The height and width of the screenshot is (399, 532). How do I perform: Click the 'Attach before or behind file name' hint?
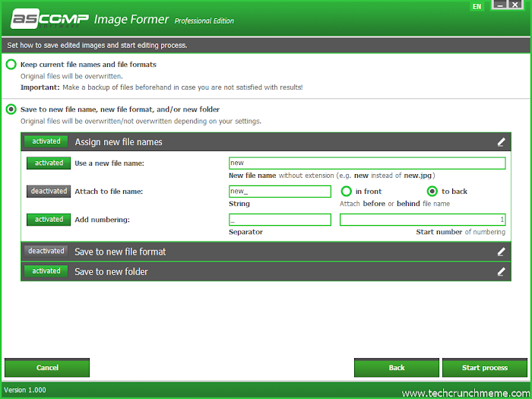(394, 204)
